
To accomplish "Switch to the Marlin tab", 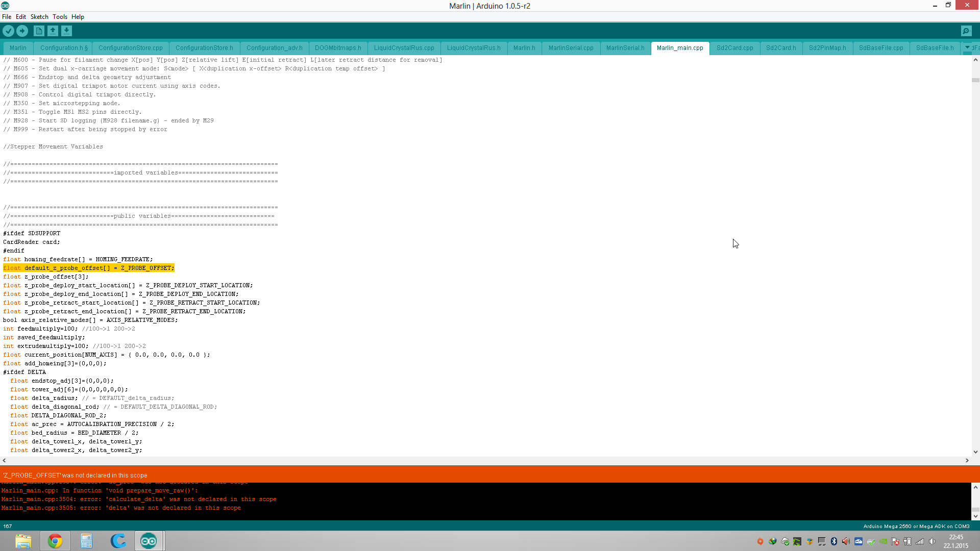I will point(18,48).
